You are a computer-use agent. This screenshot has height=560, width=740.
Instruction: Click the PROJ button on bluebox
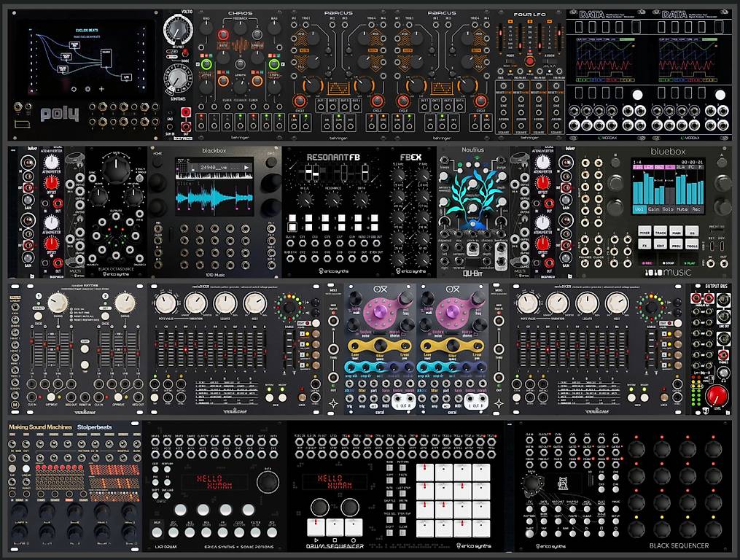677,245
